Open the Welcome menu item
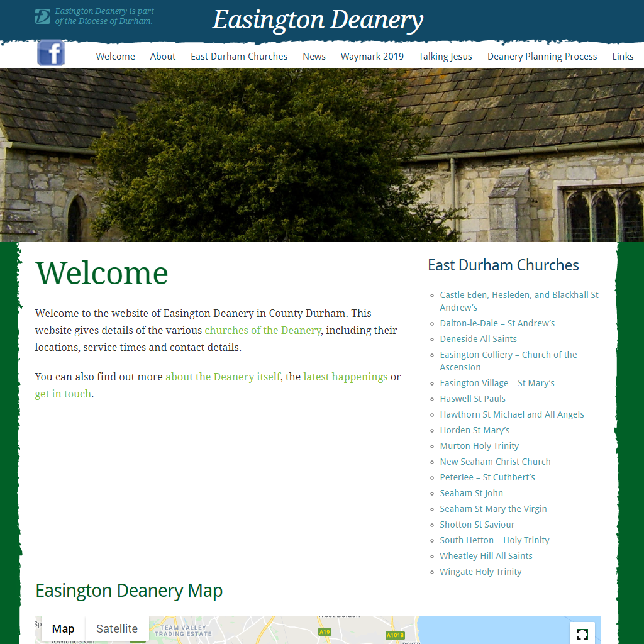Image resolution: width=644 pixels, height=644 pixels. click(x=116, y=57)
